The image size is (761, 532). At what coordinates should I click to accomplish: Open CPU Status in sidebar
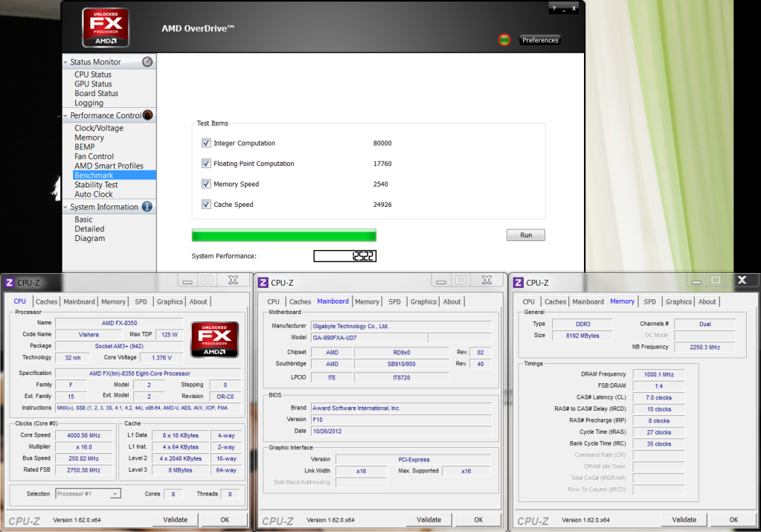[x=93, y=74]
